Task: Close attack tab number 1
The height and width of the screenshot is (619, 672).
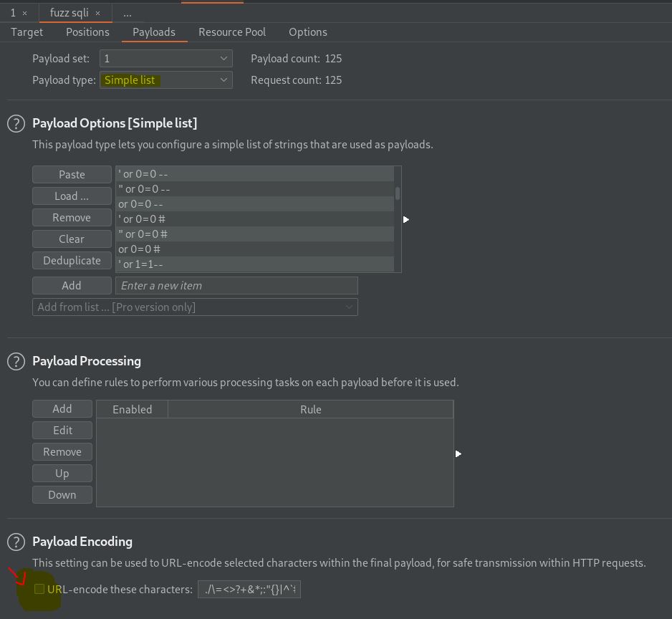Action: click(24, 14)
